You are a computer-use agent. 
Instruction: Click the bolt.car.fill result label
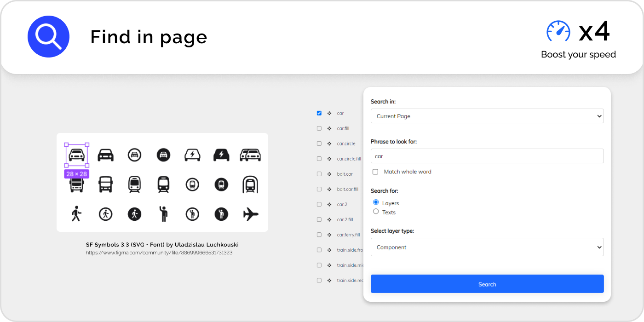(x=347, y=189)
